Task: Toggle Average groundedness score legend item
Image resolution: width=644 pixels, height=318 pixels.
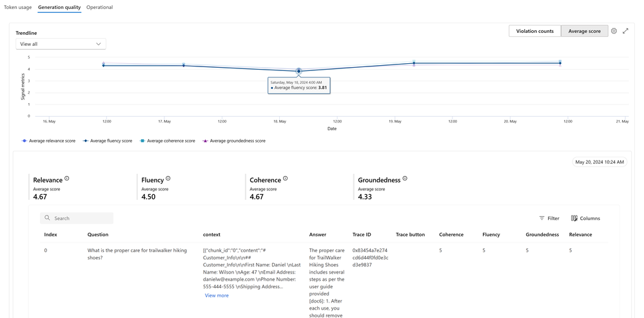Action: (234, 141)
